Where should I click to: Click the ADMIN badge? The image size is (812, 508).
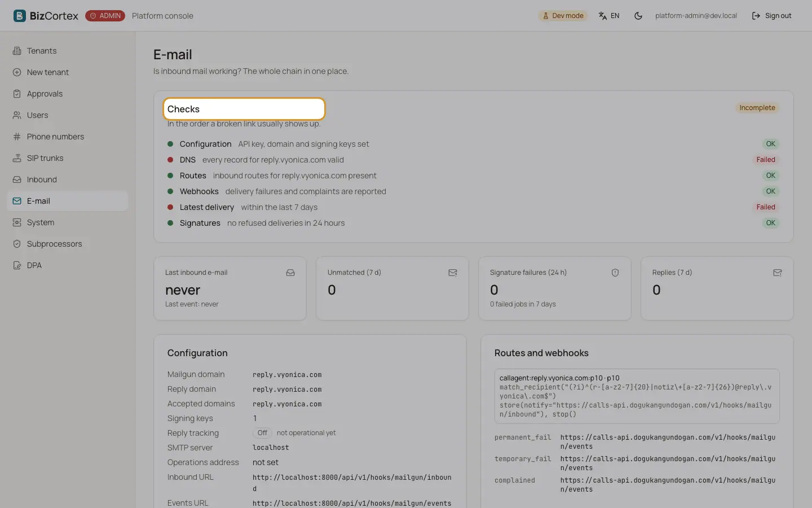105,16
